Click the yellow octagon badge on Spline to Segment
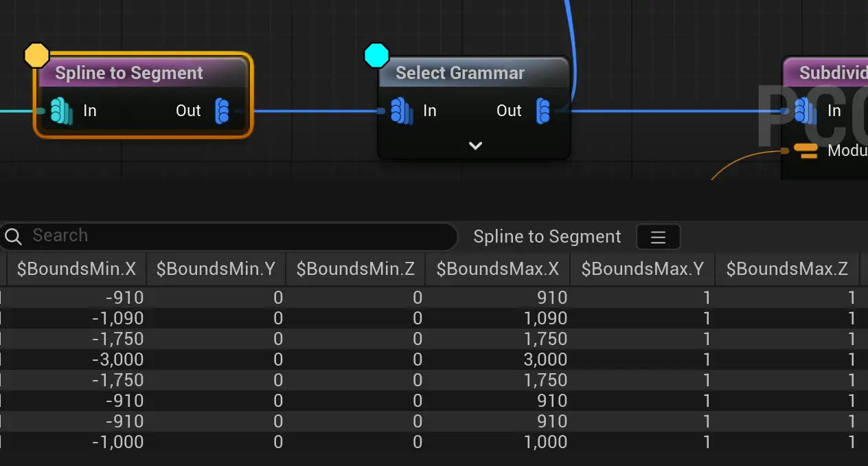This screenshot has width=868, height=466. [36, 55]
